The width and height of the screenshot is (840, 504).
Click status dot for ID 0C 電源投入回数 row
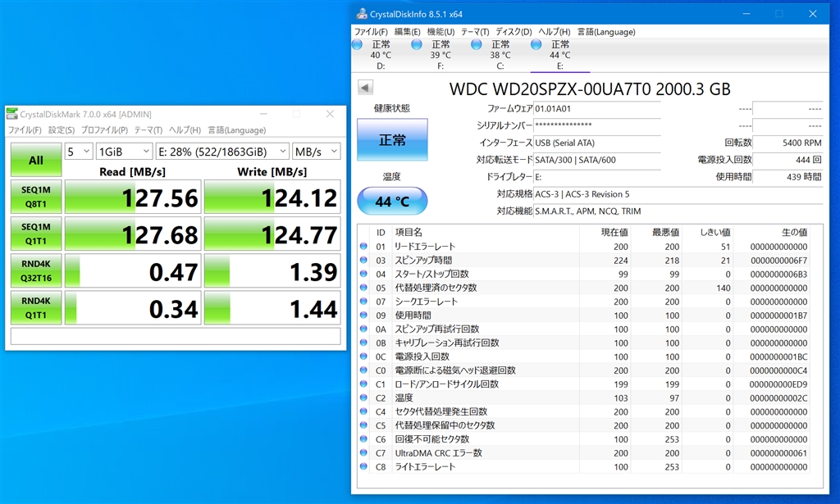point(363,356)
